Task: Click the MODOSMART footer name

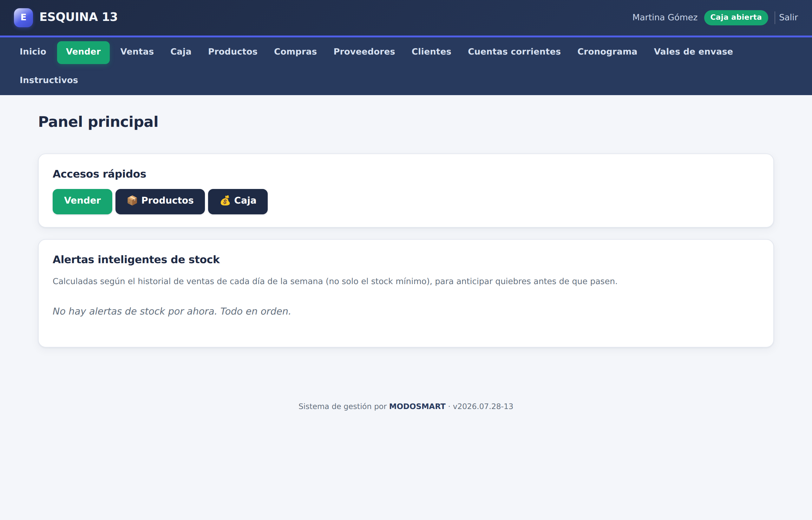Action: [417, 406]
